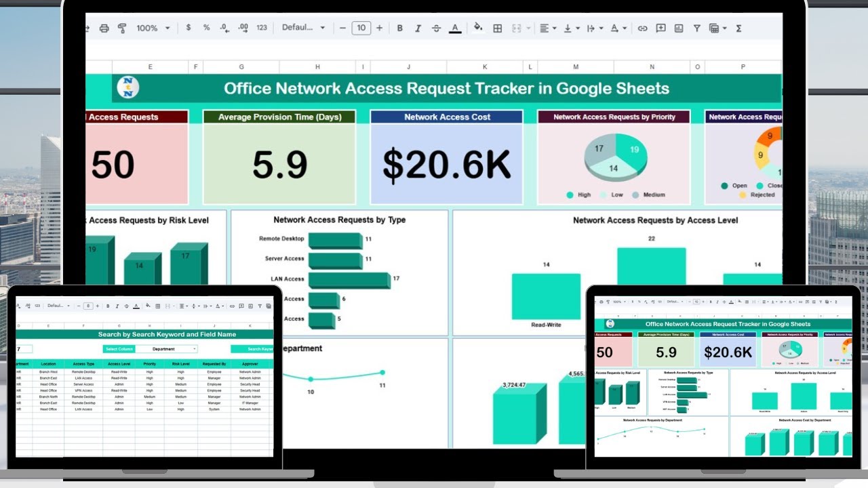This screenshot has width=868, height=488.
Task: Open the 123 more formats menu
Action: [262, 28]
